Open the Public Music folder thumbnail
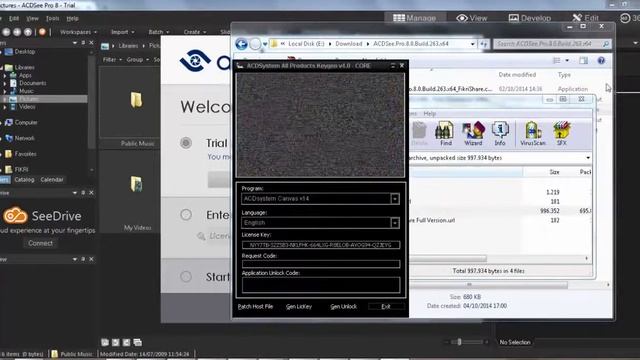The image size is (640, 360). (136, 100)
